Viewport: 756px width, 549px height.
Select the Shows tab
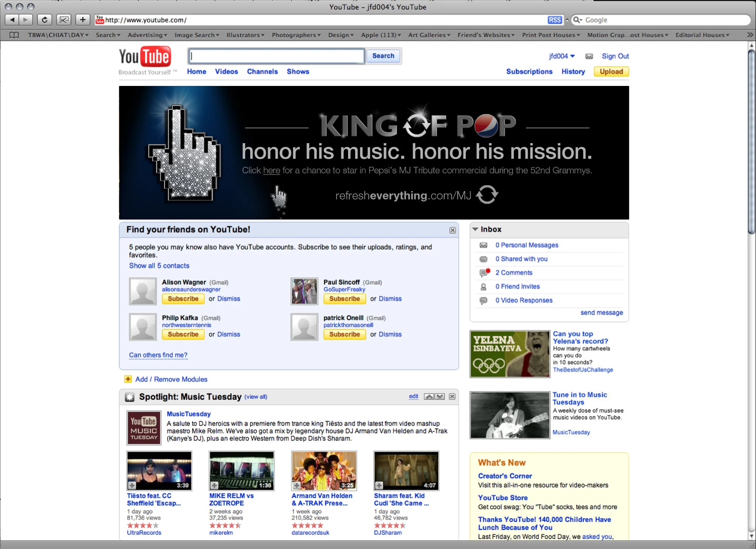tap(298, 72)
